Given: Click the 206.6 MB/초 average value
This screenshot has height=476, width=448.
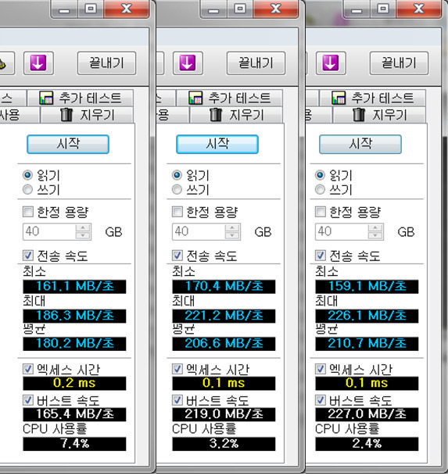Looking at the screenshot, I should click(x=224, y=344).
